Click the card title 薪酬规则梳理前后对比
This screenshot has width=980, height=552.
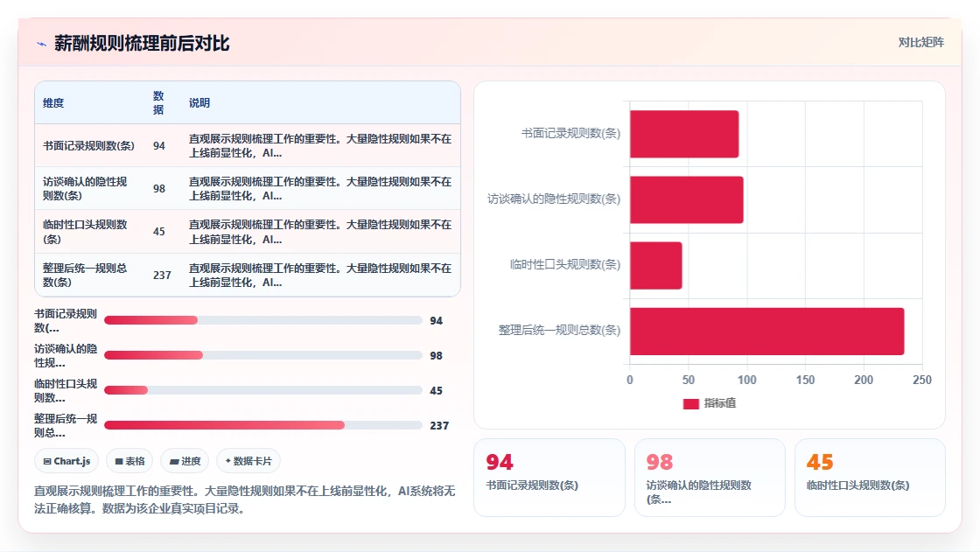tap(142, 44)
